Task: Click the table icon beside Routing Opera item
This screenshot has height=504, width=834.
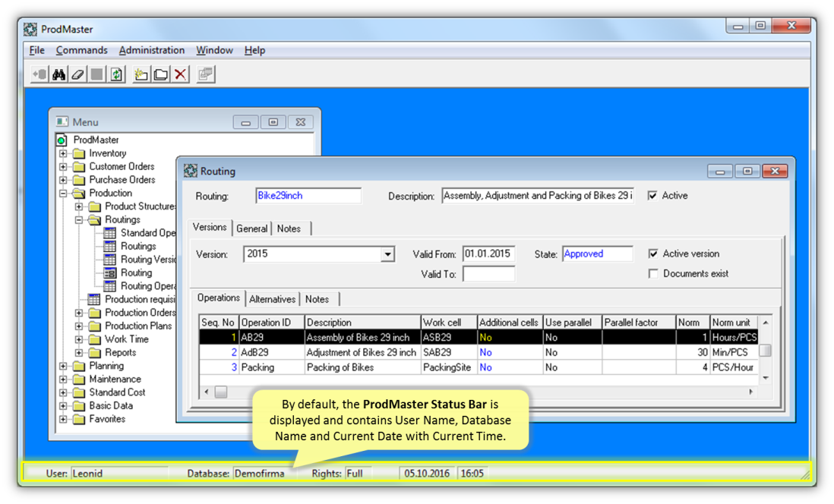Action: (109, 286)
